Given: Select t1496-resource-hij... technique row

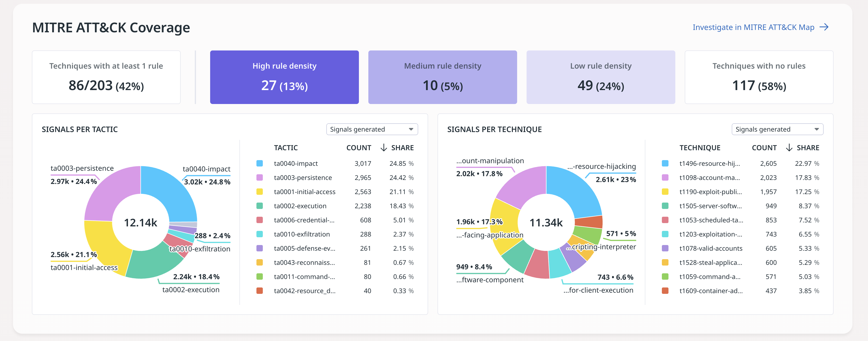Looking at the screenshot, I should pos(740,163).
